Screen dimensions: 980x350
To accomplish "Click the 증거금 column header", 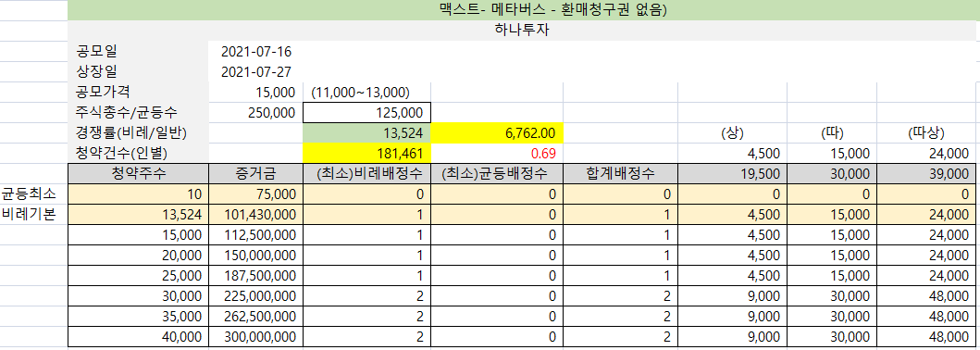I will [256, 174].
